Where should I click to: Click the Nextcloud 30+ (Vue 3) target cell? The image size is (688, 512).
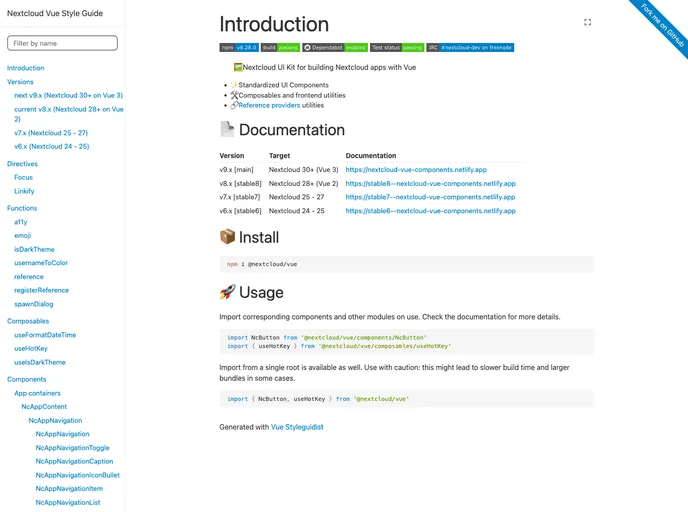coord(304,169)
